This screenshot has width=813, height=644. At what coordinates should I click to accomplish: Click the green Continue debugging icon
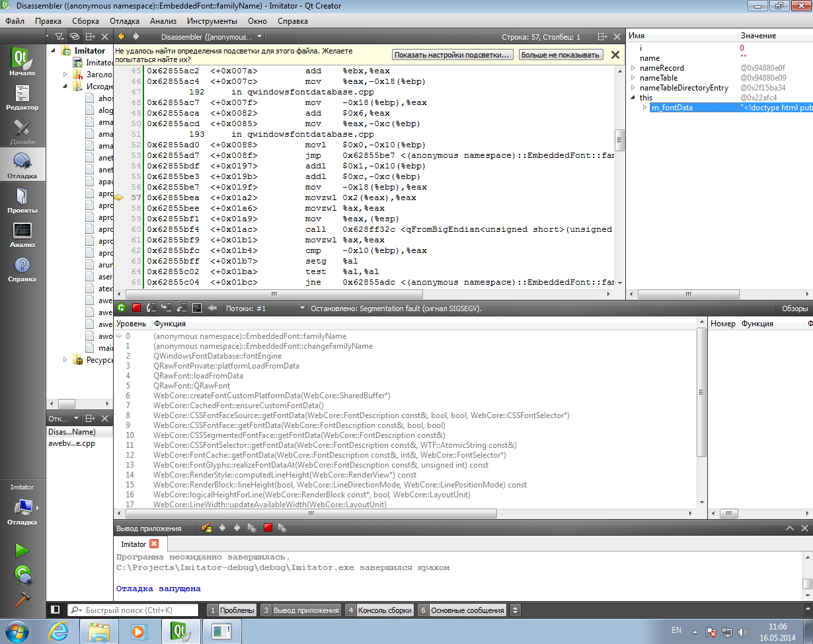pos(121,308)
